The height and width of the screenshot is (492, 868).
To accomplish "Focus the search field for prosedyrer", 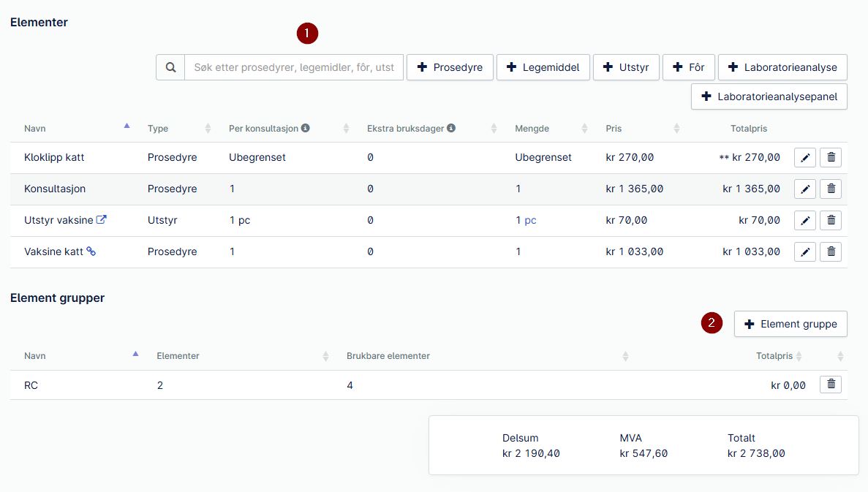I will (x=294, y=67).
